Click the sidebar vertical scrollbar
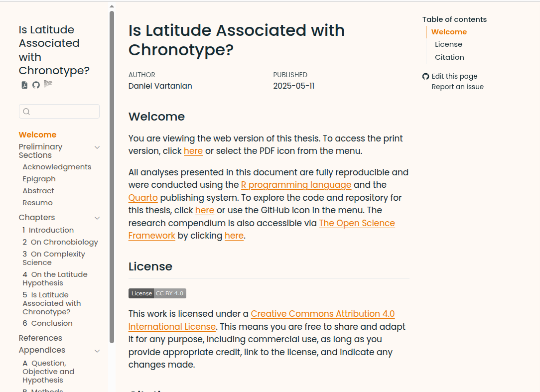Image resolution: width=540 pixels, height=392 pixels. (x=112, y=174)
